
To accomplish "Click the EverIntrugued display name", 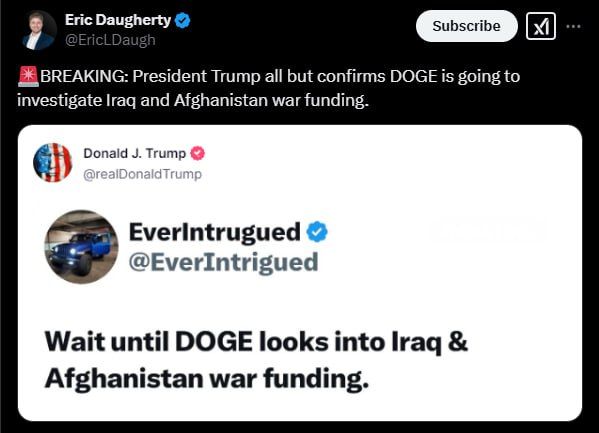I will point(215,232).
